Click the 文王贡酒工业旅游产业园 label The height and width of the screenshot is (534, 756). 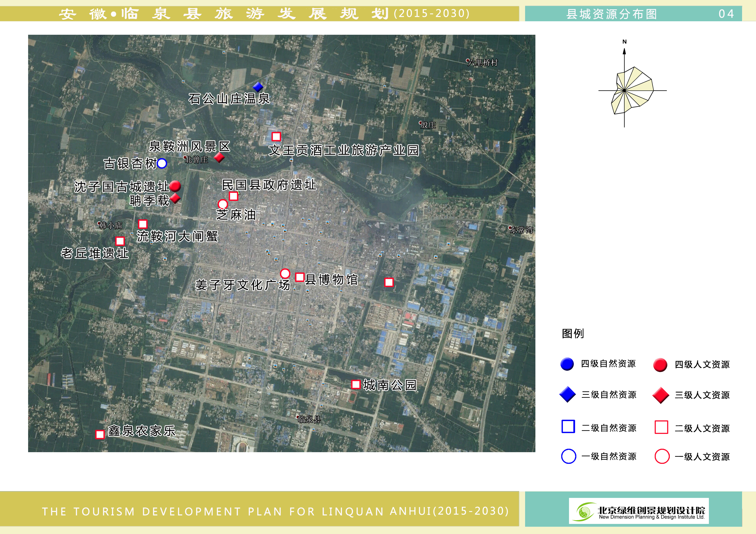tap(344, 150)
